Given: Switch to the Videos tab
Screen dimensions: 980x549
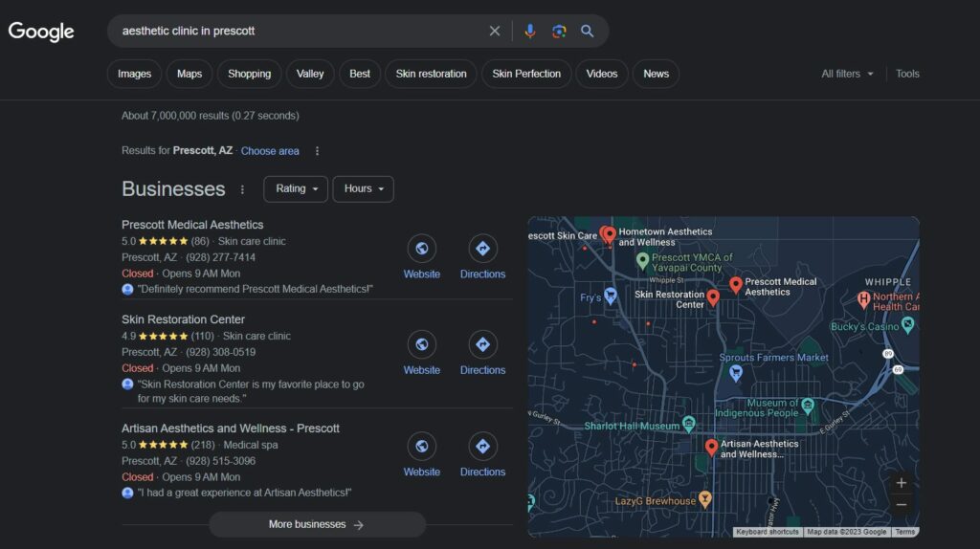Looking at the screenshot, I should (x=601, y=74).
